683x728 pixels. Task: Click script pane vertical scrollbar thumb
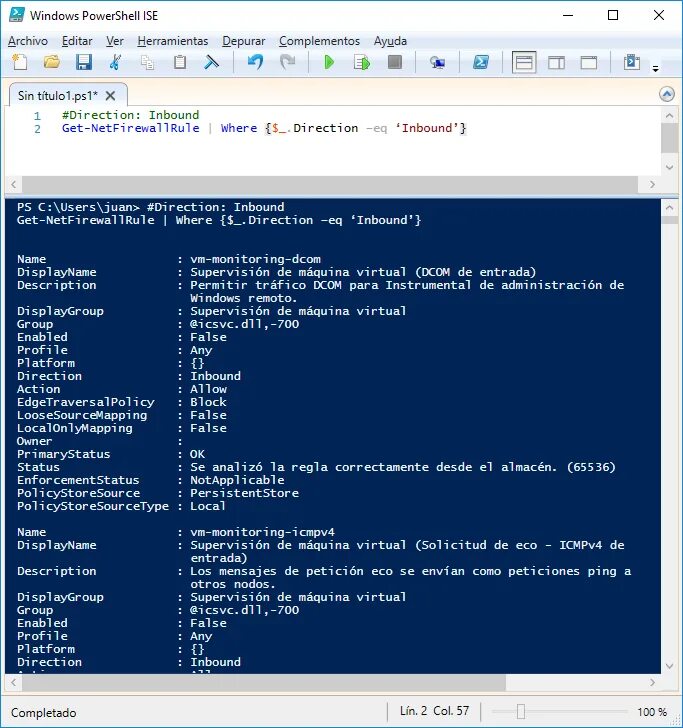pos(670,138)
